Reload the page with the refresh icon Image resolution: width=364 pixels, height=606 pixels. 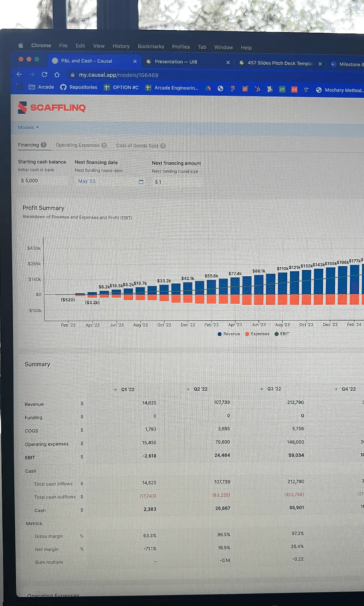click(x=44, y=74)
